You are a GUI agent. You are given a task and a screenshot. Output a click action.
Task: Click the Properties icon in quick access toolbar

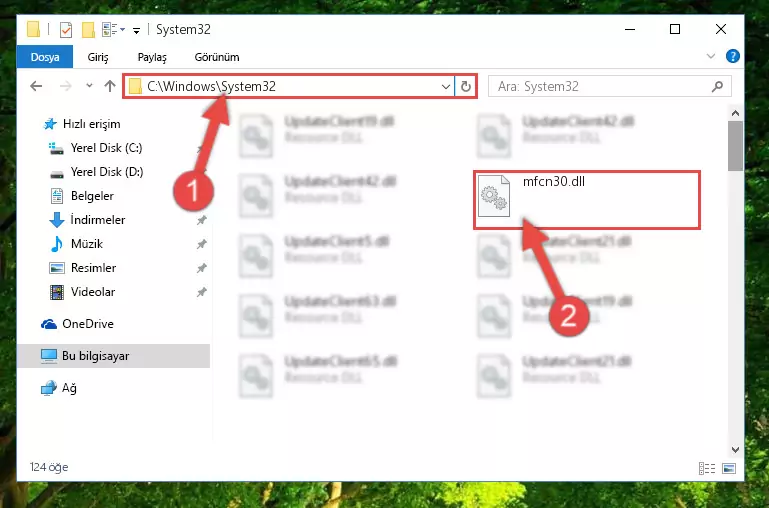66,30
